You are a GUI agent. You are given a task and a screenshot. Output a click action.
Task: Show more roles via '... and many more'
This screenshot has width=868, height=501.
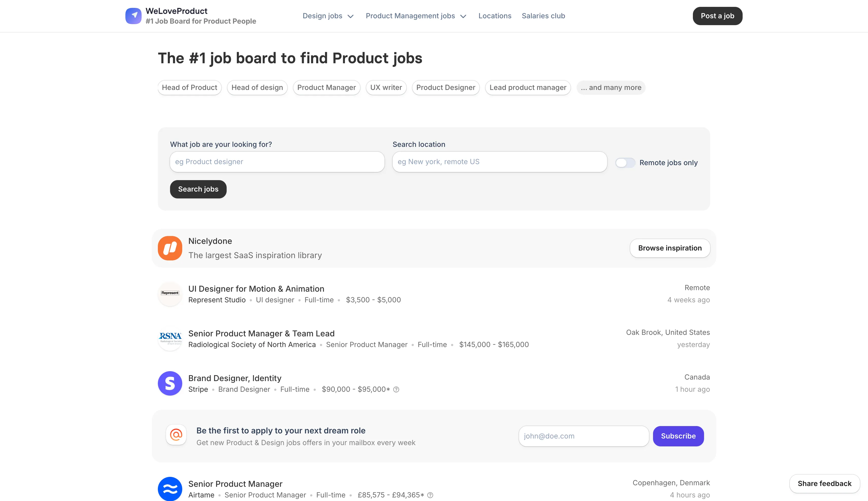click(611, 87)
